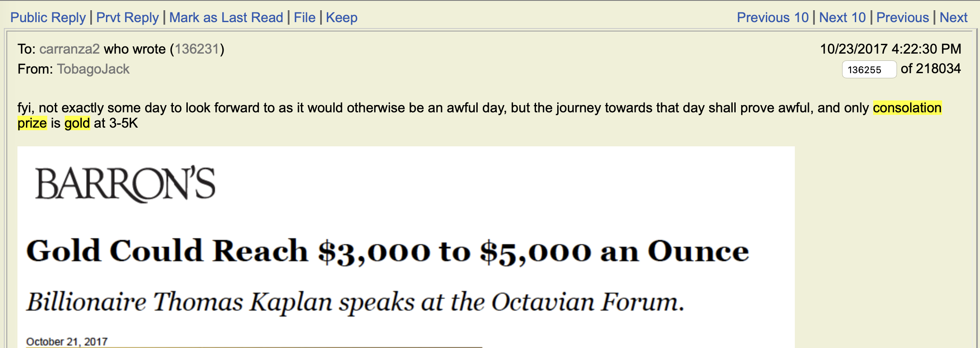980x348 pixels.
Task: Click the Billionaire Thomas Kaplan subtitle
Action: [355, 302]
